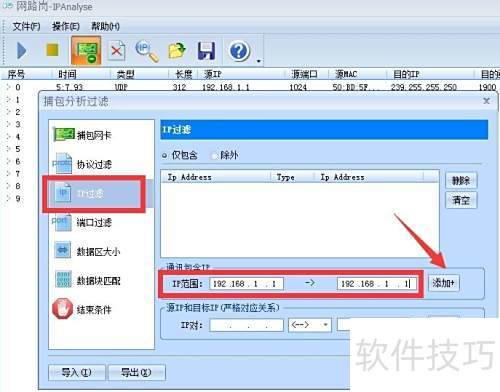Image resolution: width=500 pixels, height=392 pixels.
Task: Focus the IP范围 end address field
Action: [x=377, y=284]
